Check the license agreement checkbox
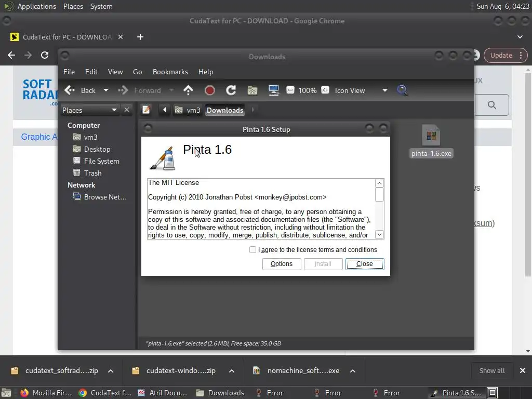 252,250
